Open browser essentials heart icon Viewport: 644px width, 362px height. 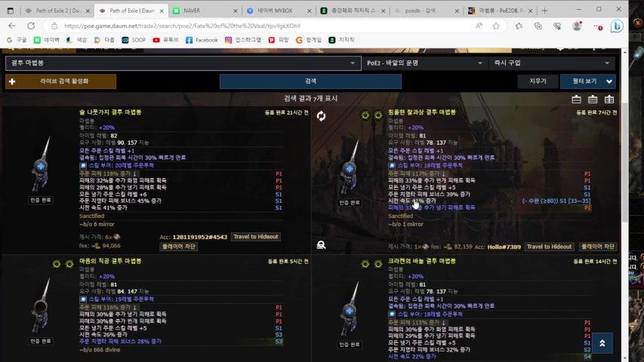click(557, 26)
